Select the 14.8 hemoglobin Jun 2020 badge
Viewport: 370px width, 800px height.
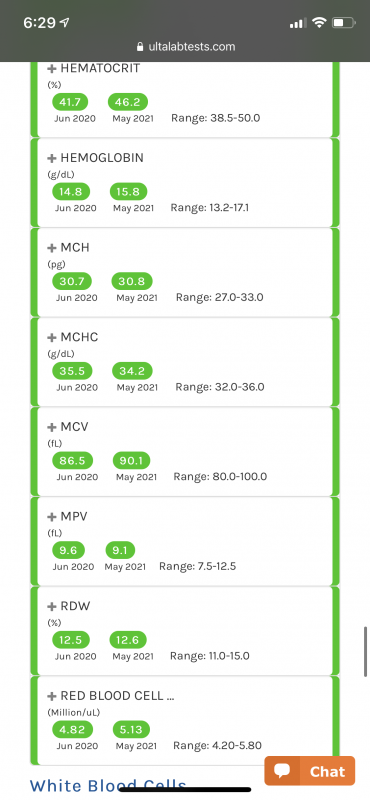[71, 192]
